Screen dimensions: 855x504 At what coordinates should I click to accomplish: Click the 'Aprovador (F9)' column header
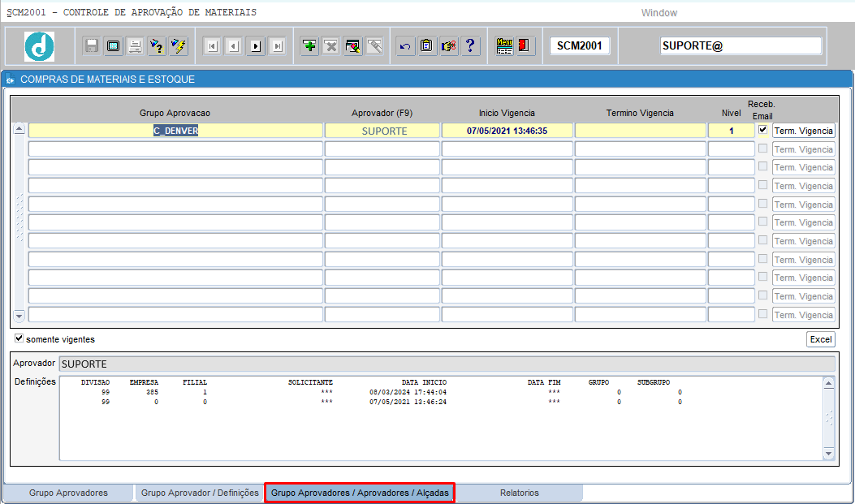click(x=382, y=114)
